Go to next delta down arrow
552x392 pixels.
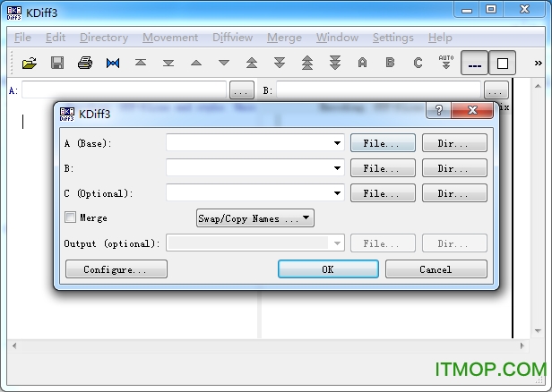(224, 63)
